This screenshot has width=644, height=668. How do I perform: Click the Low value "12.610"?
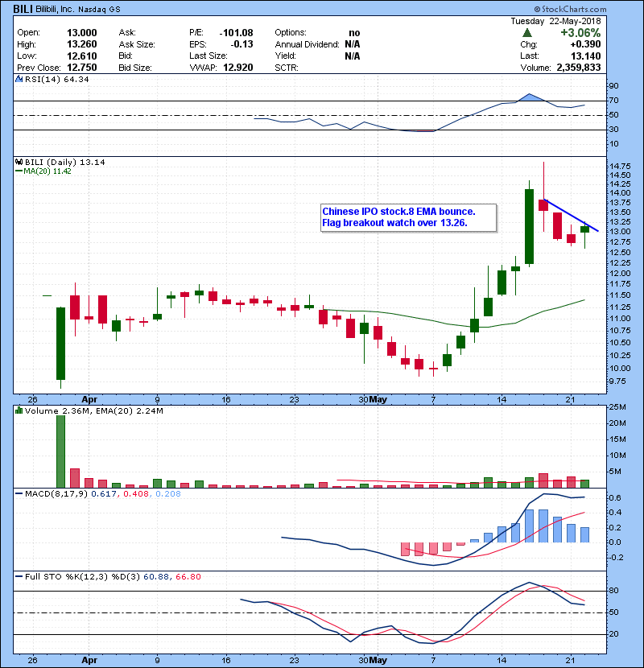point(82,56)
